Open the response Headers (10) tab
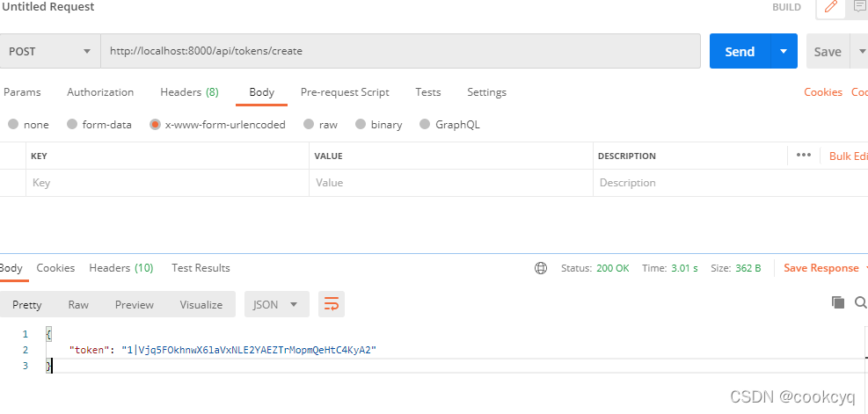The width and height of the screenshot is (868, 414). [120, 268]
